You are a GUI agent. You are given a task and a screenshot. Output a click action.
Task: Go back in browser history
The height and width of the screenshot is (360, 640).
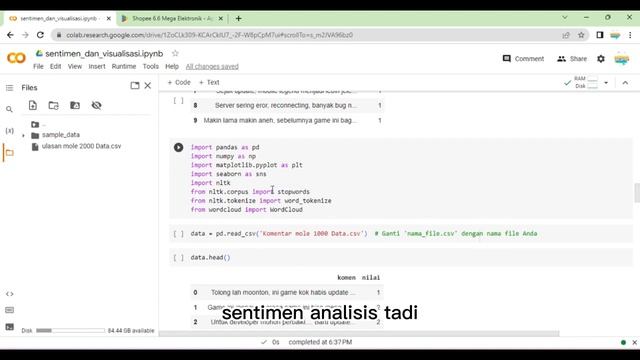pos(10,35)
